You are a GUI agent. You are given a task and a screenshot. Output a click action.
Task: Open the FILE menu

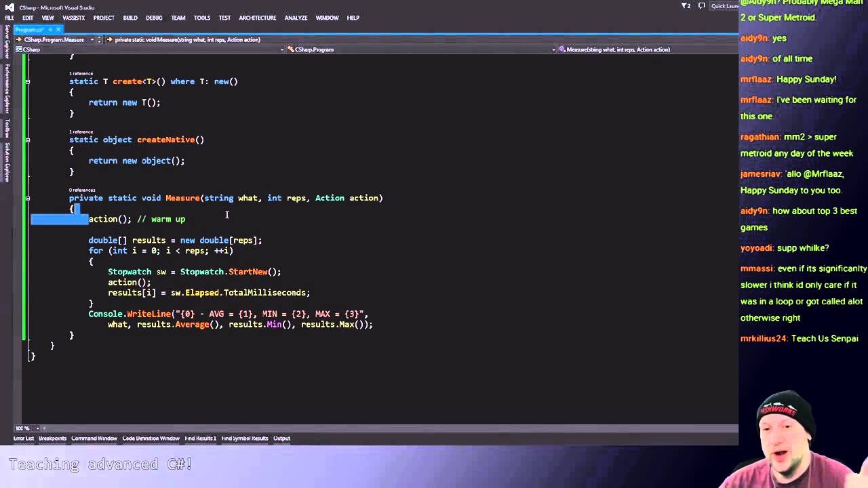coord(9,18)
